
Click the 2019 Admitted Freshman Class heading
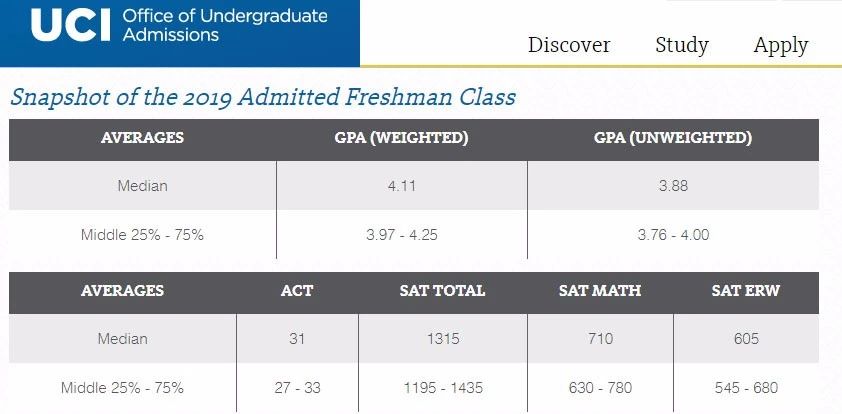pos(263,97)
